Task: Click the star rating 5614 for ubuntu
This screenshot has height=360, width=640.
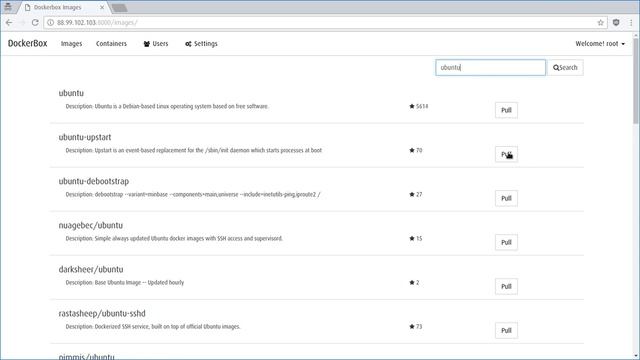Action: (419, 106)
